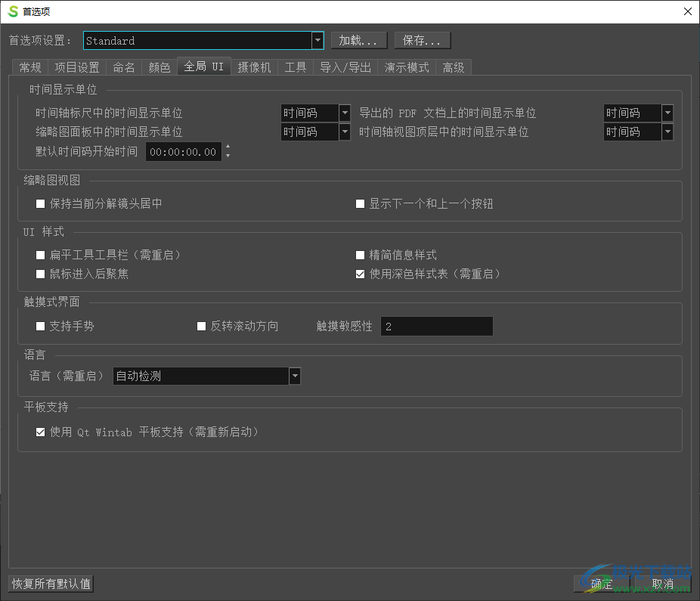Enable 鼠标进入后聚焦 checkbox
Screen dimensions: 700x601
point(41,274)
